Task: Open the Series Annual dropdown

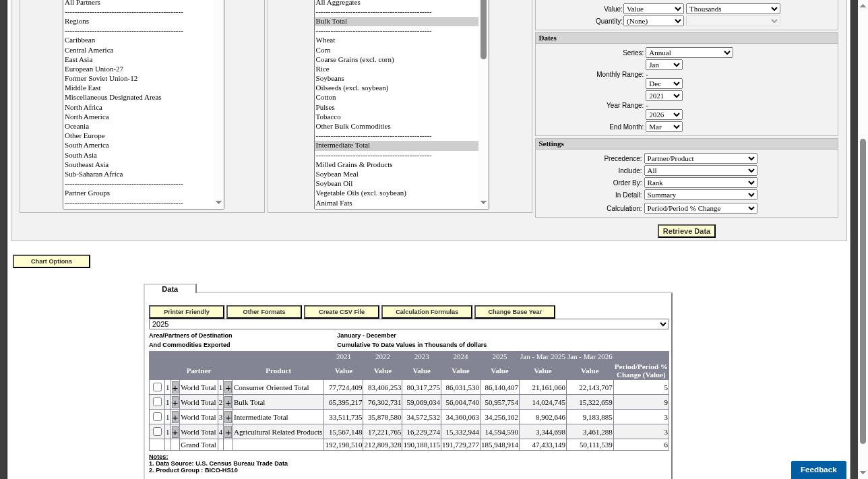Action: (689, 53)
